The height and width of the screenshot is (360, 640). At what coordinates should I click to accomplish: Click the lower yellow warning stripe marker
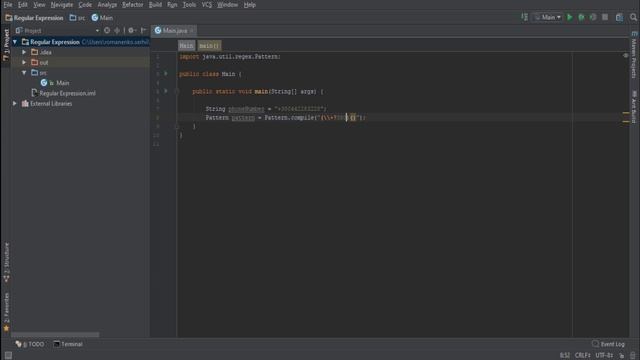click(x=626, y=121)
